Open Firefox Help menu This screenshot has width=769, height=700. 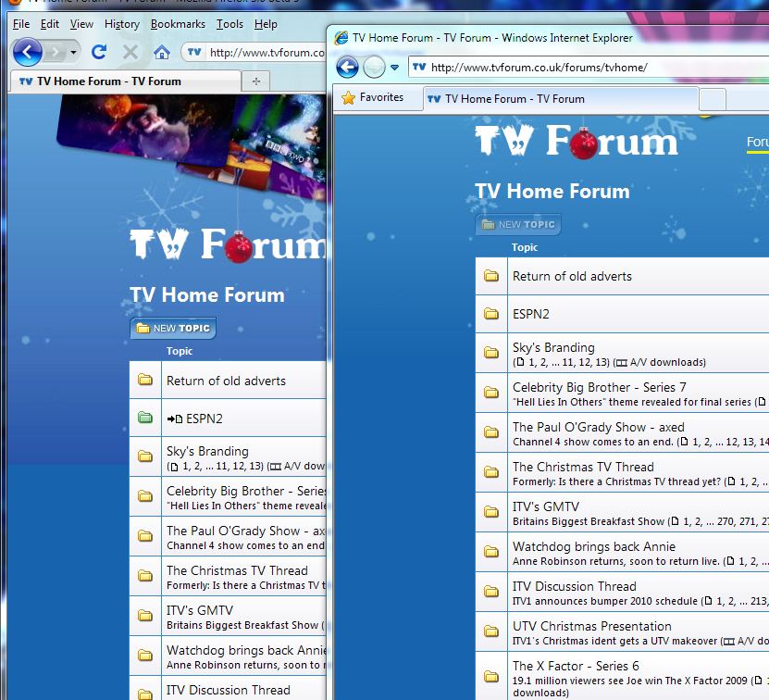click(x=266, y=24)
